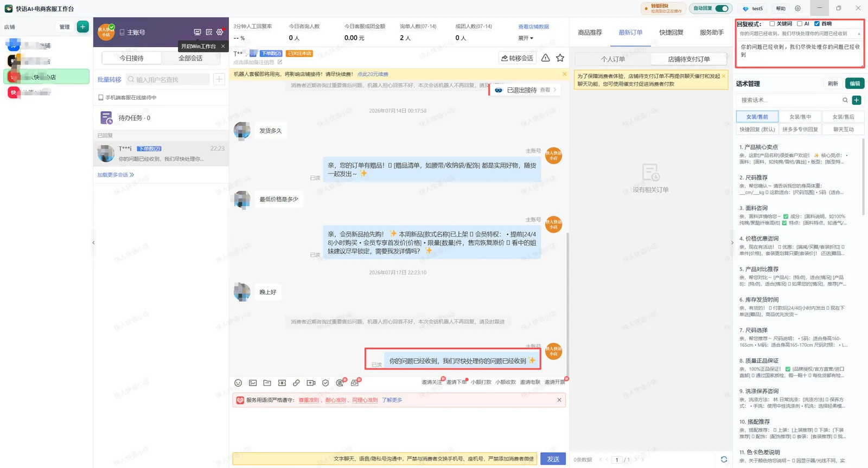Click the warning triangle report icon
The image size is (868, 468).
click(546, 57)
